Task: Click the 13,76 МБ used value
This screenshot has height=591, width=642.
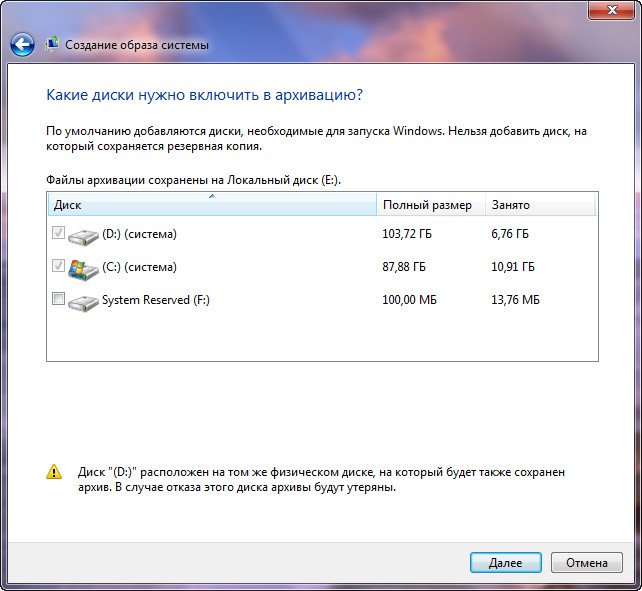Action: (515, 300)
